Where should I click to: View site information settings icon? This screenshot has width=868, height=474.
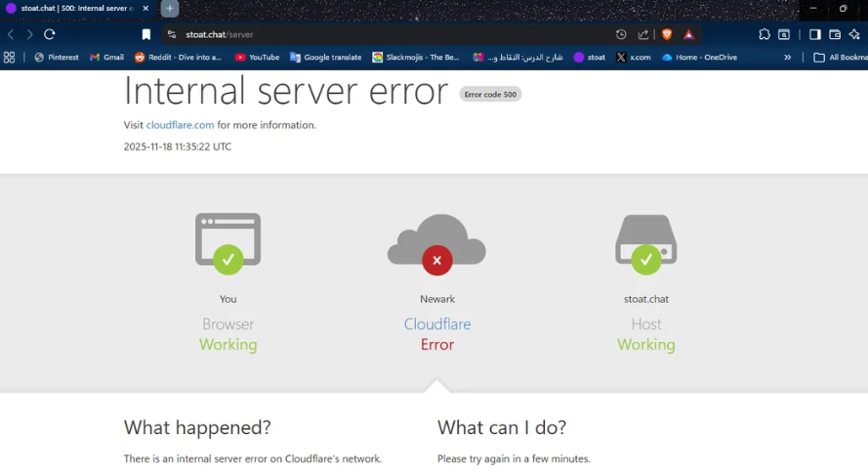point(172,34)
